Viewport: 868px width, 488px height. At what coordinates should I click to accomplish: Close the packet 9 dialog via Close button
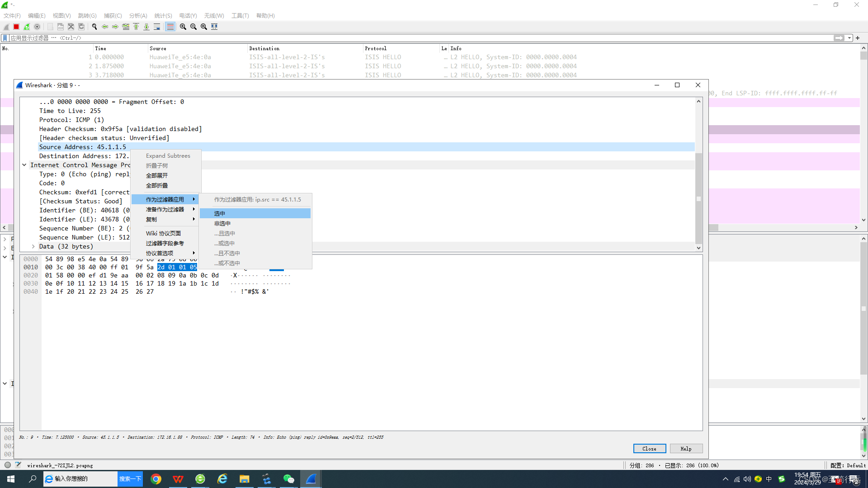tap(650, 449)
